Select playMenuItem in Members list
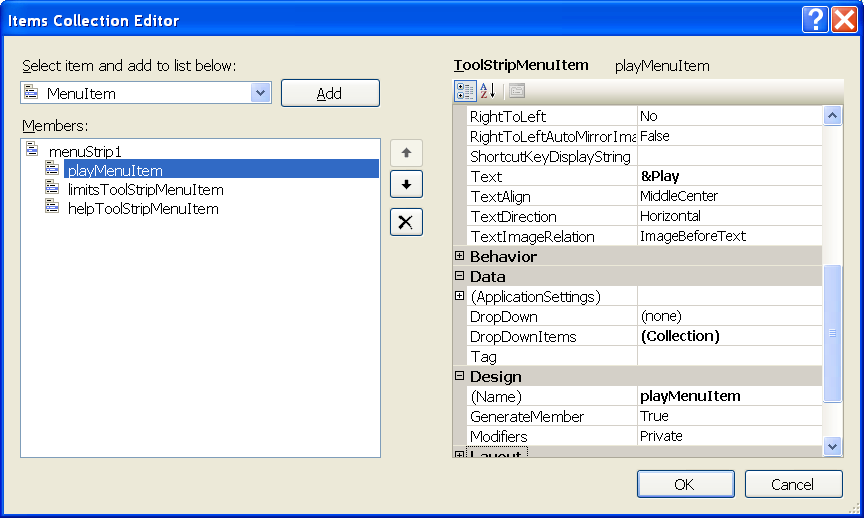Viewport: 864px width, 518px height. 221,170
